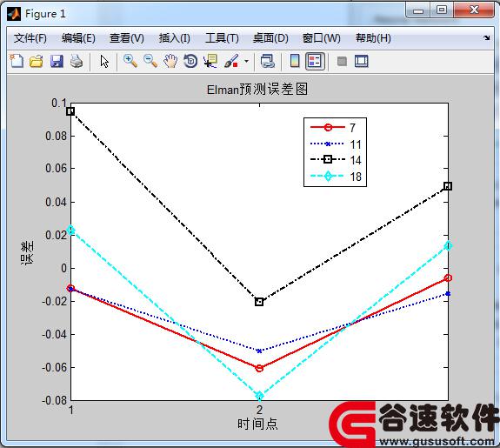Click x-axis tick label 2
The height and width of the screenshot is (448, 500).
click(260, 410)
